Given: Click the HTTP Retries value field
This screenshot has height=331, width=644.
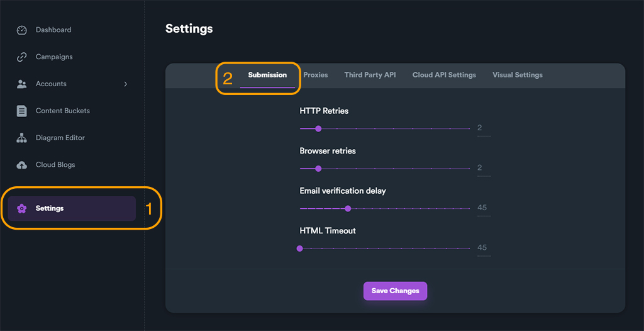Looking at the screenshot, I should click(482, 128).
